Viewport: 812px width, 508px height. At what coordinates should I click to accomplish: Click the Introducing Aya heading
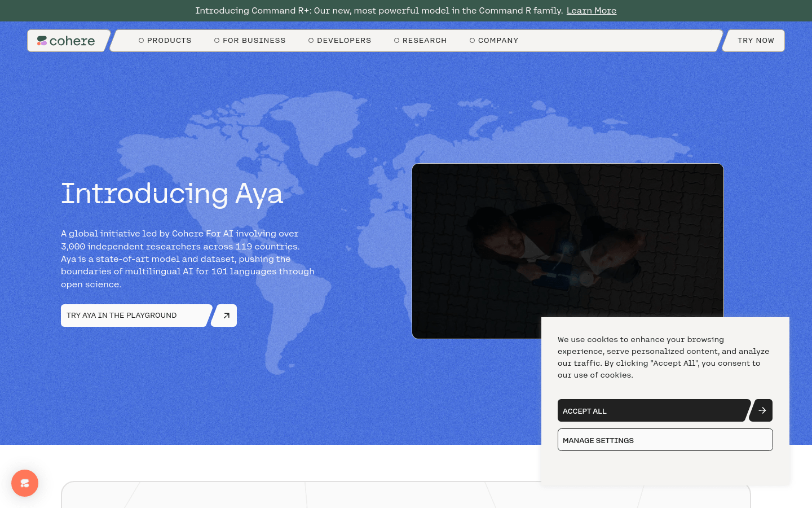(172, 194)
